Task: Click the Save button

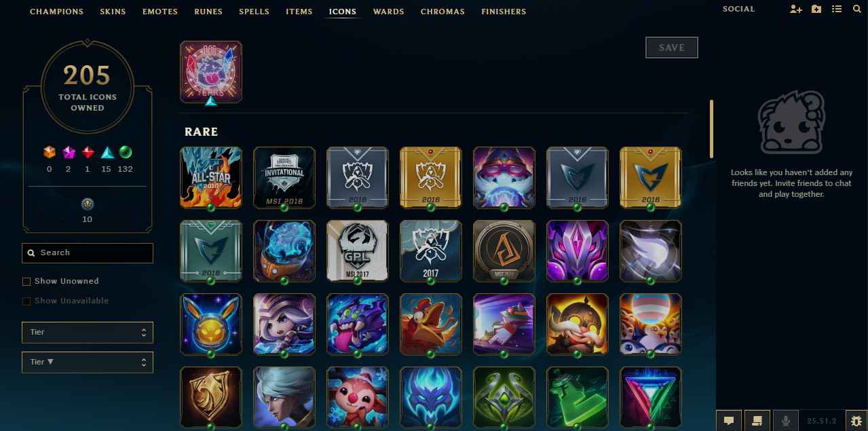Action: pos(672,48)
